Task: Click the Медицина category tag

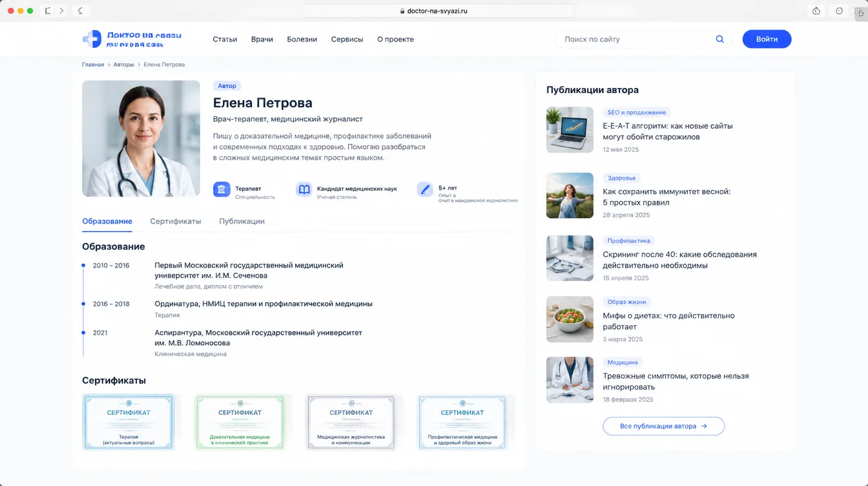Action: (x=623, y=363)
